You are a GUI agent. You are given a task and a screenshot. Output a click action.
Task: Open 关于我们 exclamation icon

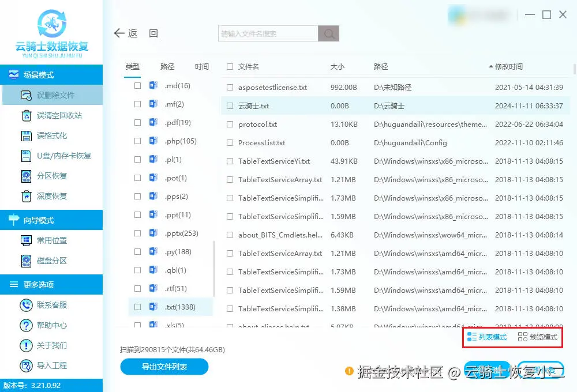[26, 345]
